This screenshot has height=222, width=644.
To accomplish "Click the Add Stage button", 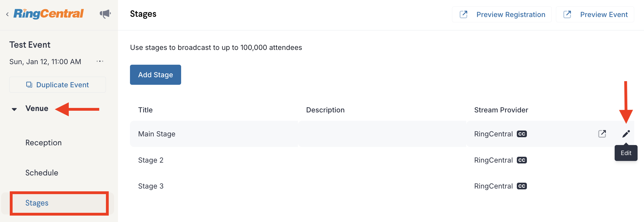I will [155, 75].
